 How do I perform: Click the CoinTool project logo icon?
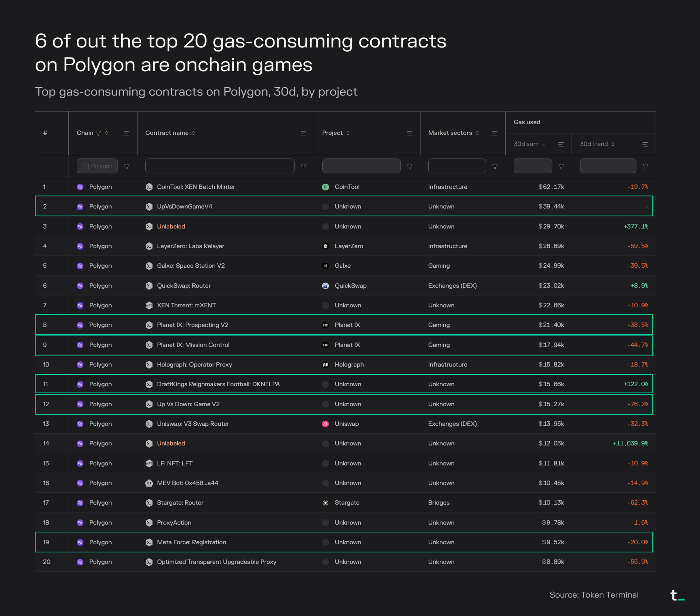point(325,187)
